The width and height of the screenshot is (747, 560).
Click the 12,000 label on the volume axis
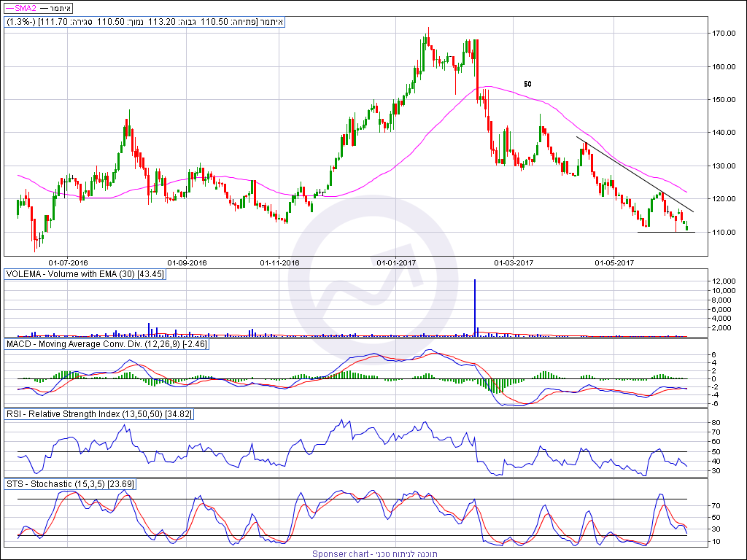723,281
